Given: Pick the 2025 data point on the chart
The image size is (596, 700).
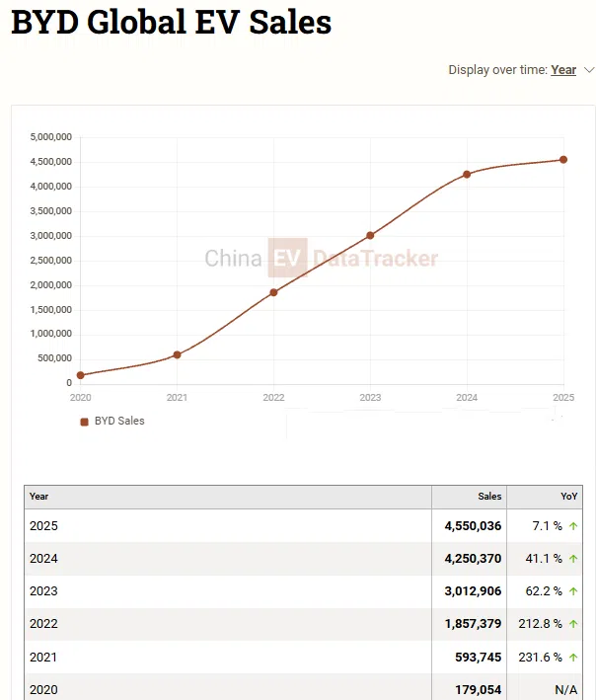Looking at the screenshot, I should 562,160.
